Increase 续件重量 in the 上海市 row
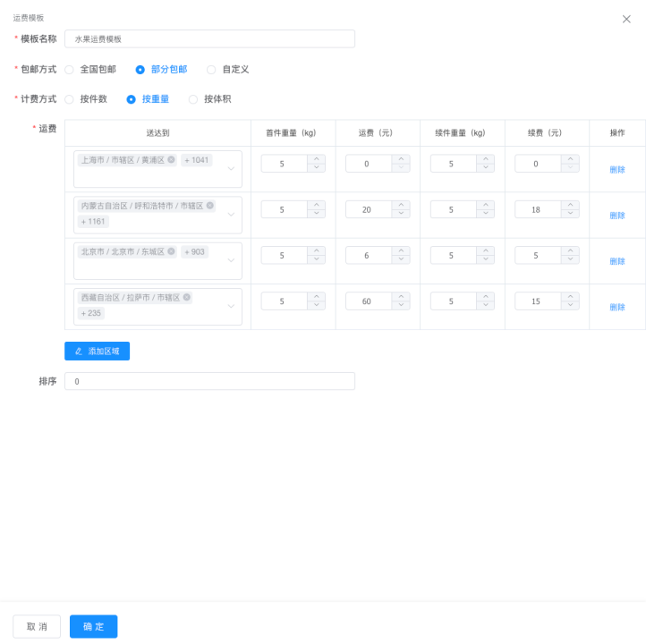 [x=486, y=159]
